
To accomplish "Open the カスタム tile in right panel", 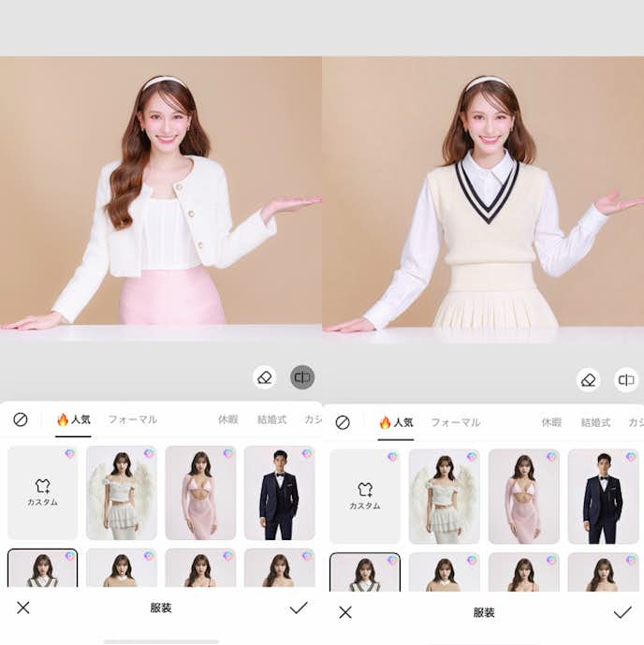I will point(365,496).
